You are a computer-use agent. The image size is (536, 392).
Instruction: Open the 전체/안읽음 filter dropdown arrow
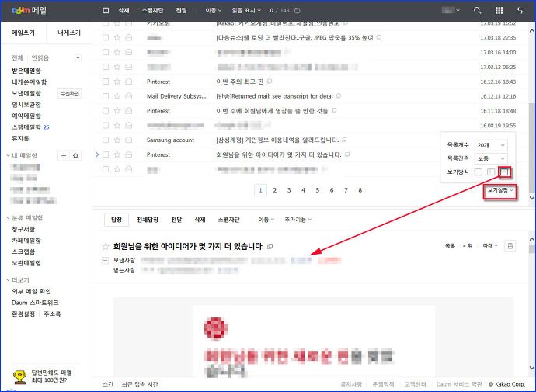click(x=78, y=57)
